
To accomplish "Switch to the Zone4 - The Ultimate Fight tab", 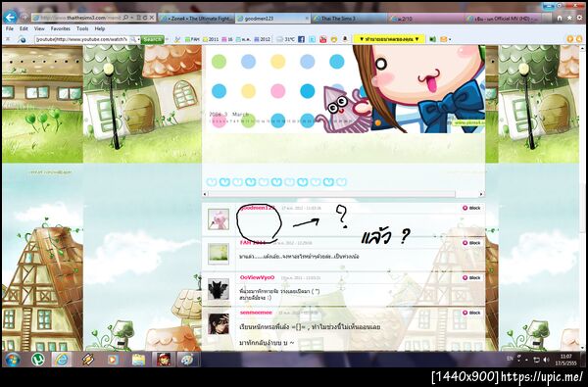I will [197, 18].
